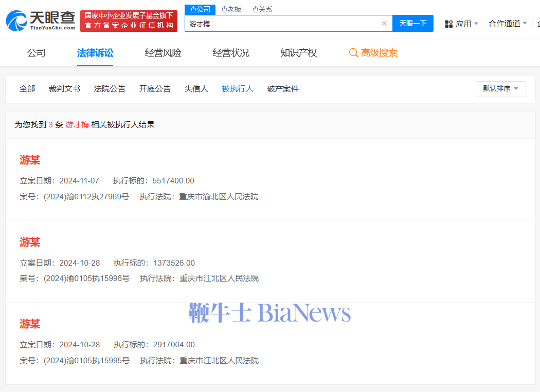Click 重庆市江北区人民法院 in the 执15995号 result
This screenshot has height=392, width=540.
tap(219, 360)
